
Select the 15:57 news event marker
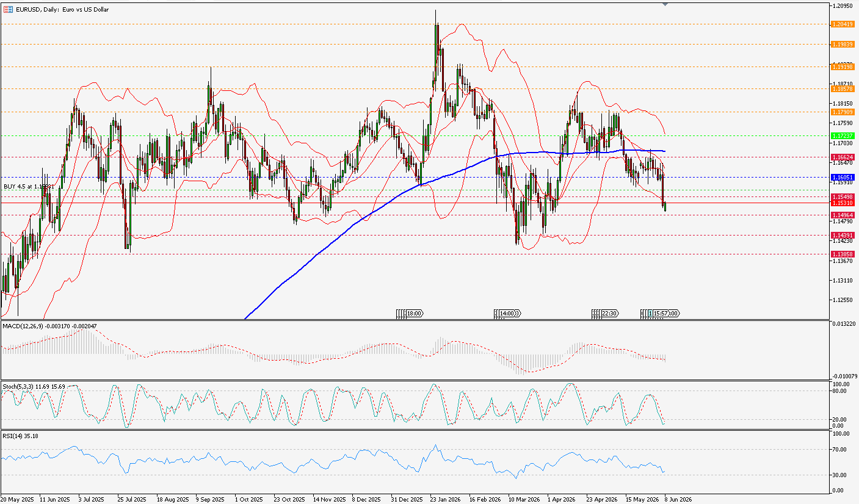coord(660,314)
